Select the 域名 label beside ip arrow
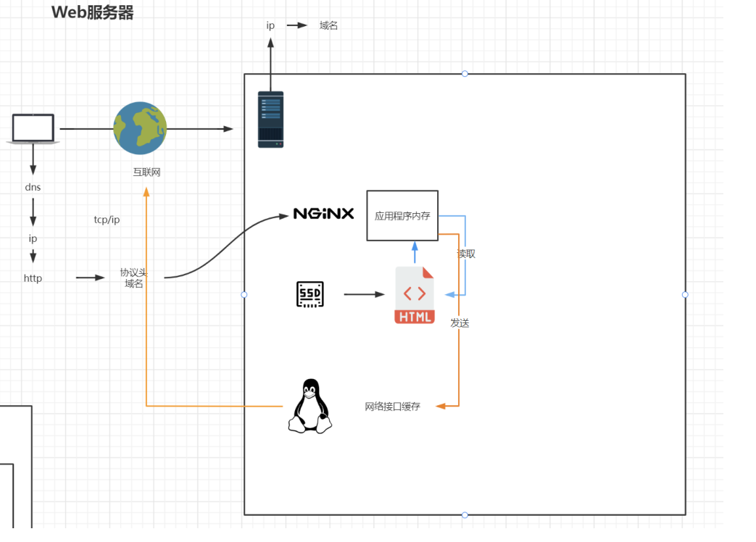Image resolution: width=756 pixels, height=542 pixels. pyautogui.click(x=328, y=25)
